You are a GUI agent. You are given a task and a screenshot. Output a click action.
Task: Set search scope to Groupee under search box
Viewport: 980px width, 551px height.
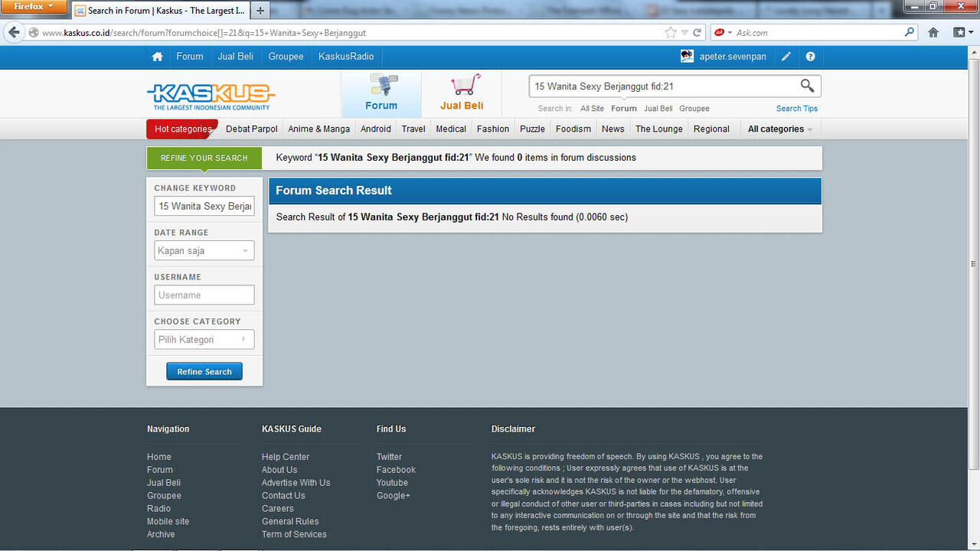coord(694,109)
